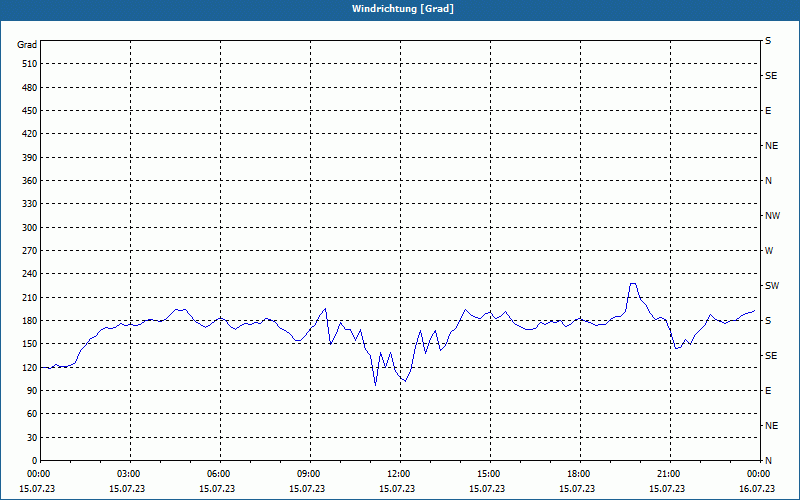Select the 06:00 x-axis time label
The width and height of the screenshot is (800, 500).
pos(220,474)
